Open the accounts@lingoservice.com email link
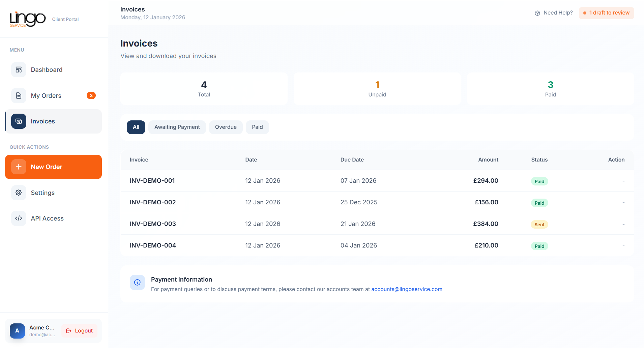This screenshot has width=644, height=348. (407, 289)
